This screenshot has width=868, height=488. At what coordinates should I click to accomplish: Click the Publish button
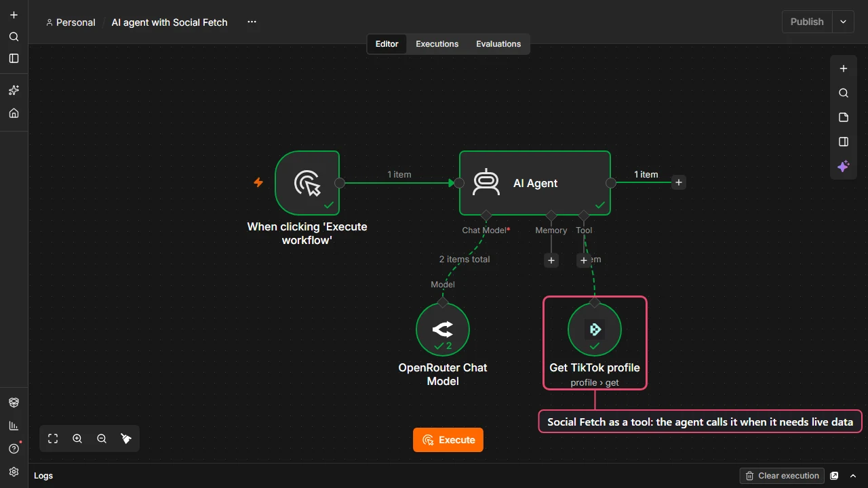807,22
